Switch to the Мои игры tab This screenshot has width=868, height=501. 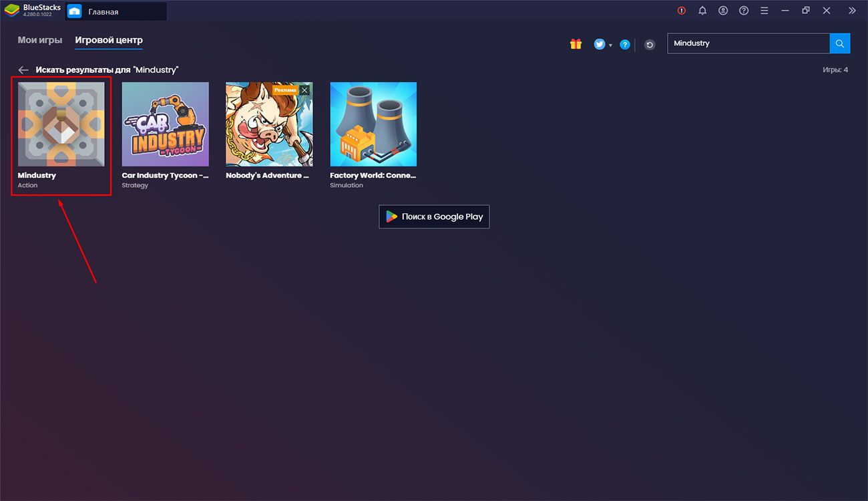[x=40, y=40]
